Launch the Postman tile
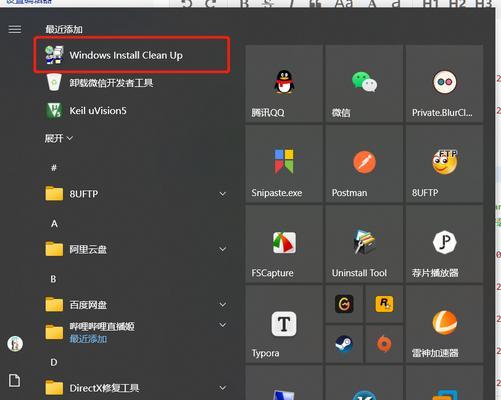The height and width of the screenshot is (400, 501). point(364,164)
